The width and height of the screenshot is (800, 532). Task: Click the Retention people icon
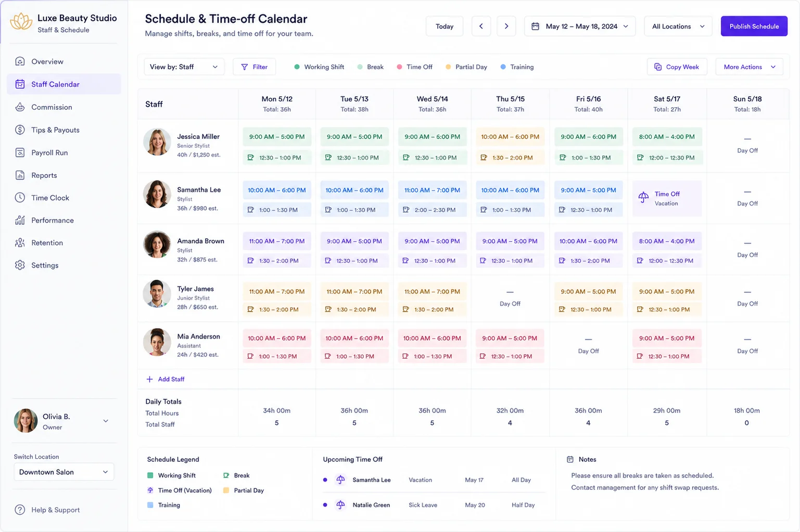pyautogui.click(x=20, y=242)
